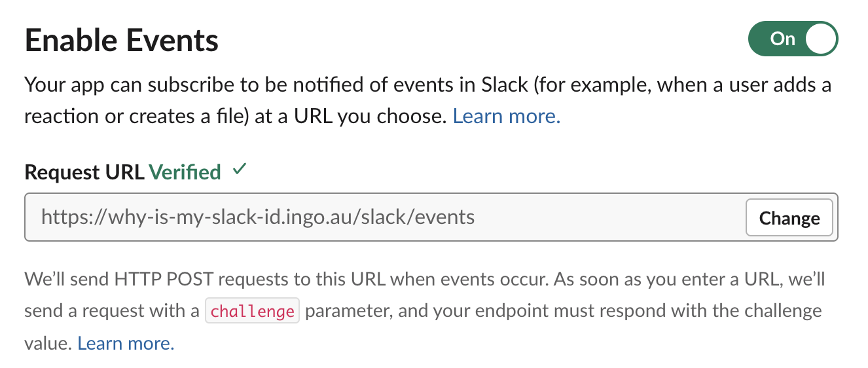
Task: Open Learn more link after "challenge value"
Action: (126, 342)
